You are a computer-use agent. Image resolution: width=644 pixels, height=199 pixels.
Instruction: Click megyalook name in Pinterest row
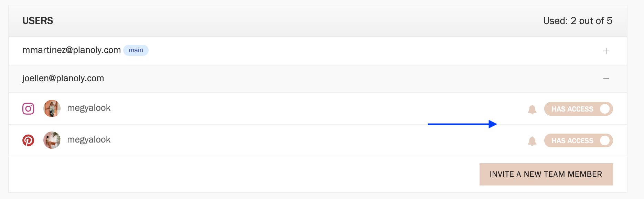(89, 140)
